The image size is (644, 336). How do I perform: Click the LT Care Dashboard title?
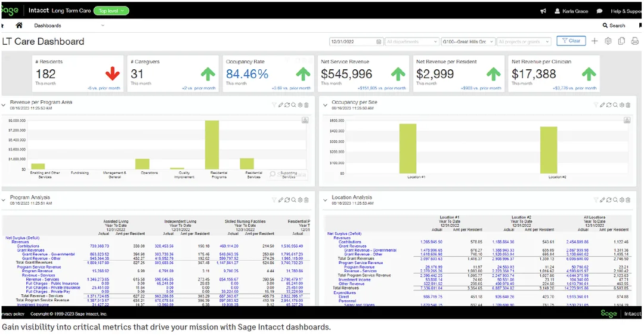pyautogui.click(x=43, y=42)
